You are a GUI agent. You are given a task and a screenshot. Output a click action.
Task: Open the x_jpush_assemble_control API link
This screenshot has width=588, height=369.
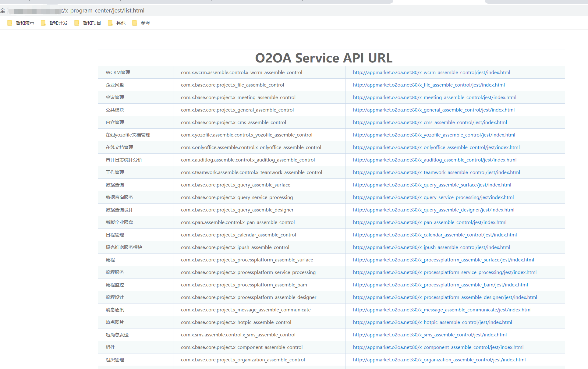(431, 247)
